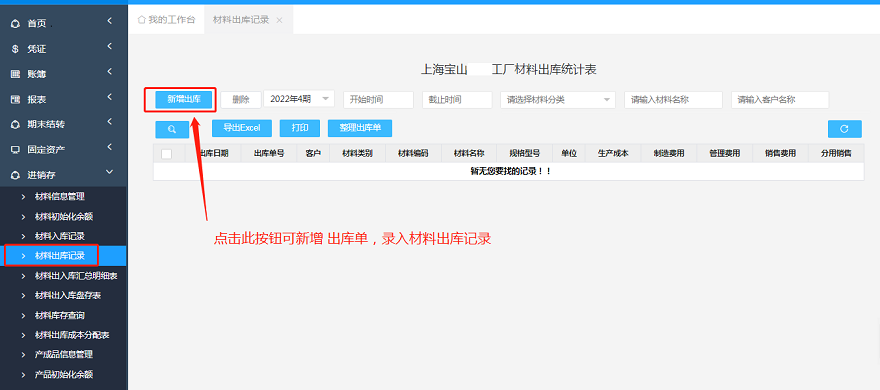Click the 导出Excel button
The image size is (880, 390).
pyautogui.click(x=242, y=128)
